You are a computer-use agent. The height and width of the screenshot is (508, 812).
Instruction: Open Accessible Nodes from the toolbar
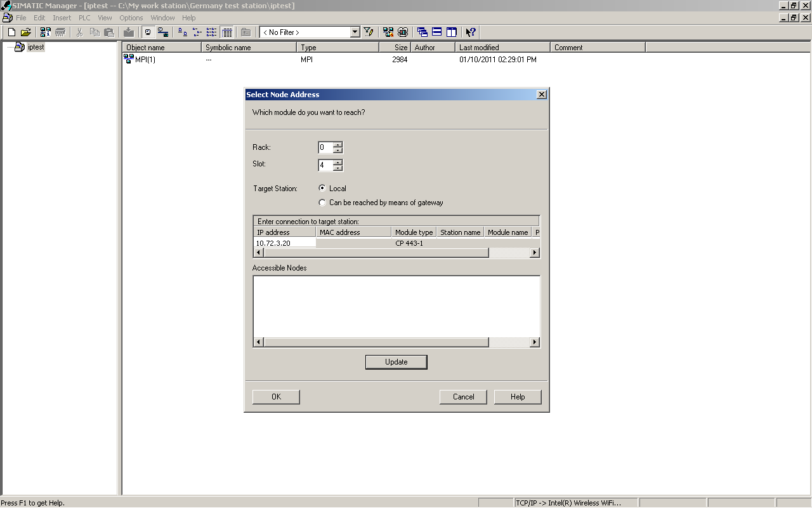[46, 32]
